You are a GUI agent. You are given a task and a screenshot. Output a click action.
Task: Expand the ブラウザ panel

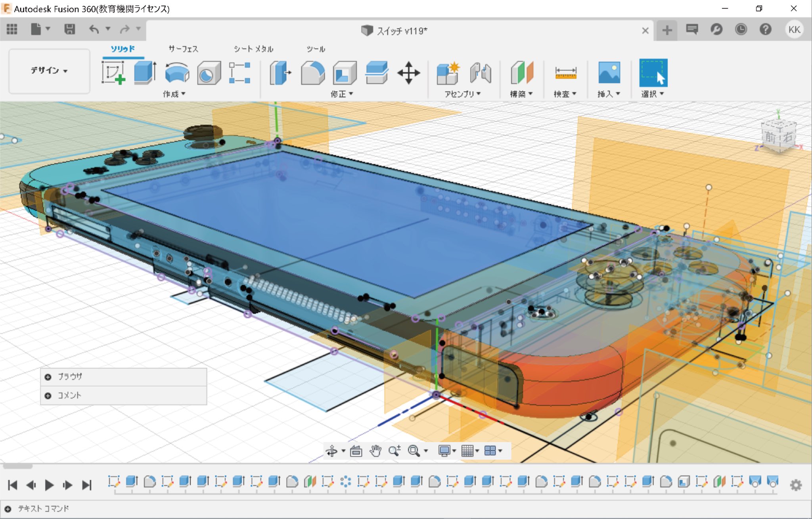click(x=48, y=377)
